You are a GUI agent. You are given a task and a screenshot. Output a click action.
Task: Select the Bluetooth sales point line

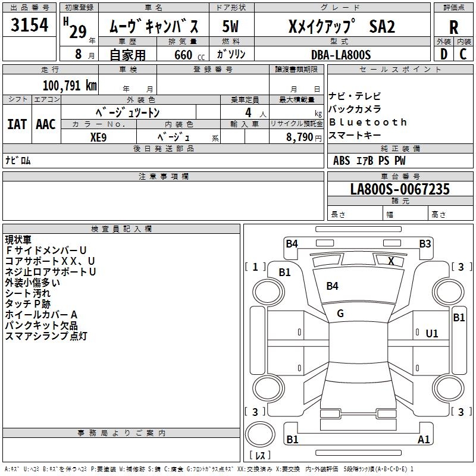[x=368, y=122]
